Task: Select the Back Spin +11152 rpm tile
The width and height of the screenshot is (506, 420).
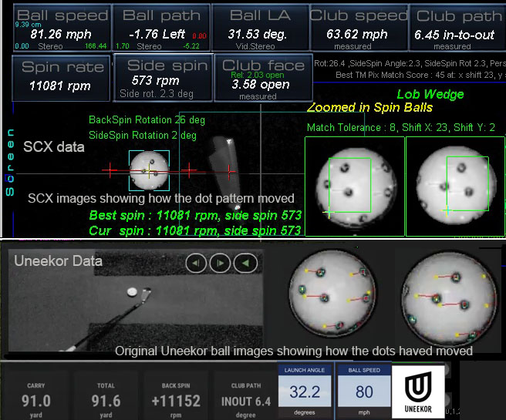Action: pos(177,394)
